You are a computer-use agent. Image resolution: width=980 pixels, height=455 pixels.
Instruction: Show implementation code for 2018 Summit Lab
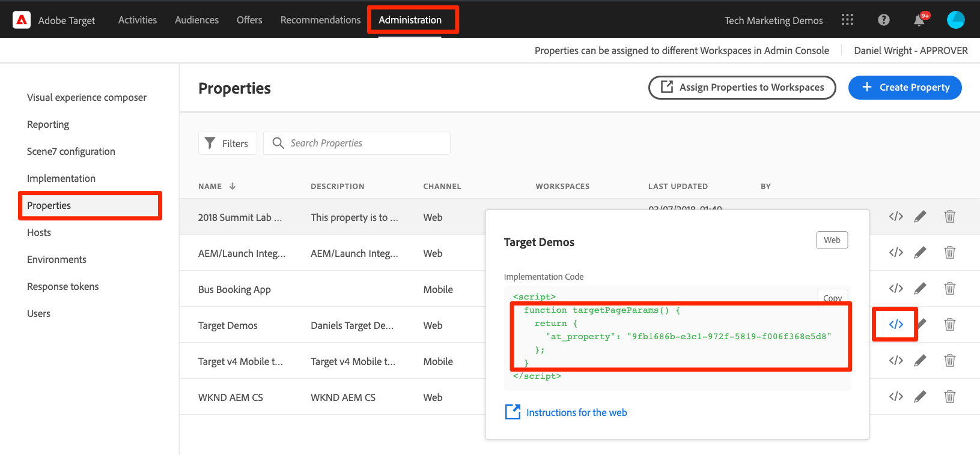[896, 216]
